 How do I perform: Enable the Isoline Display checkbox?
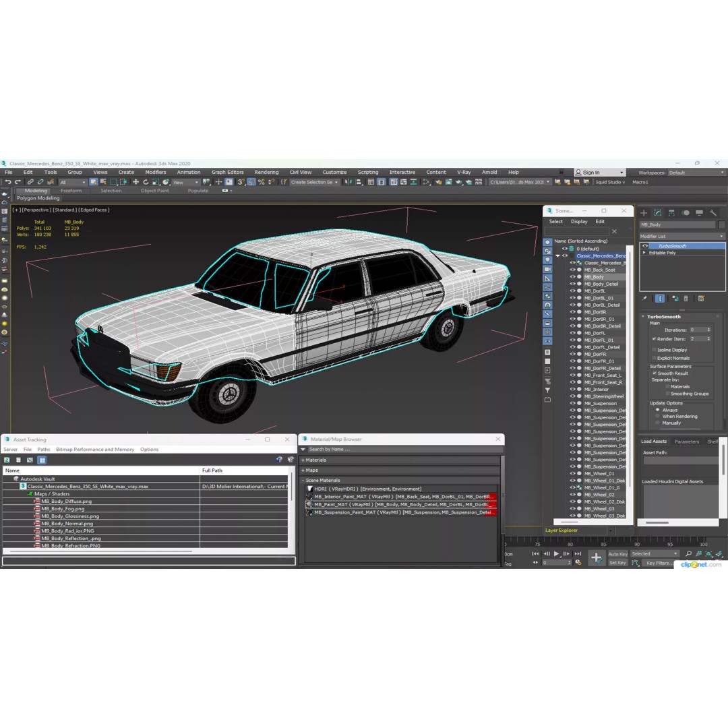[x=654, y=350]
